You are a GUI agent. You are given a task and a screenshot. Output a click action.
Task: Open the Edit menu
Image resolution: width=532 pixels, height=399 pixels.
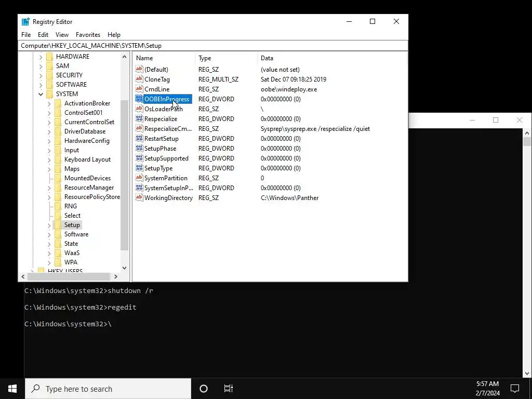(43, 35)
